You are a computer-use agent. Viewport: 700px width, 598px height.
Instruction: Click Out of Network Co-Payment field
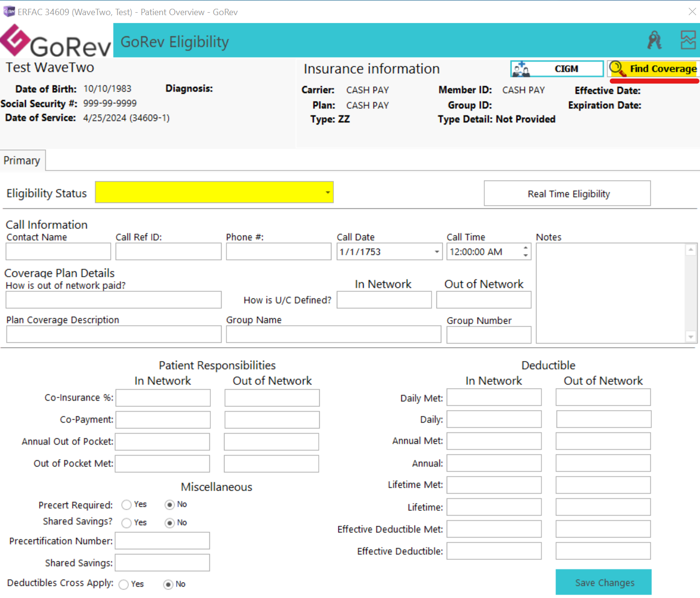[272, 420]
